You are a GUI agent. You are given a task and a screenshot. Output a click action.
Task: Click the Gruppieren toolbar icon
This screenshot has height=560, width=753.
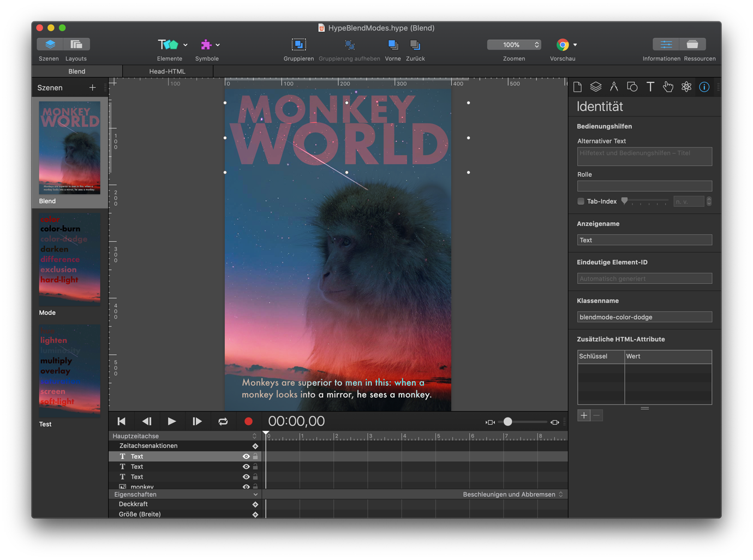298,45
